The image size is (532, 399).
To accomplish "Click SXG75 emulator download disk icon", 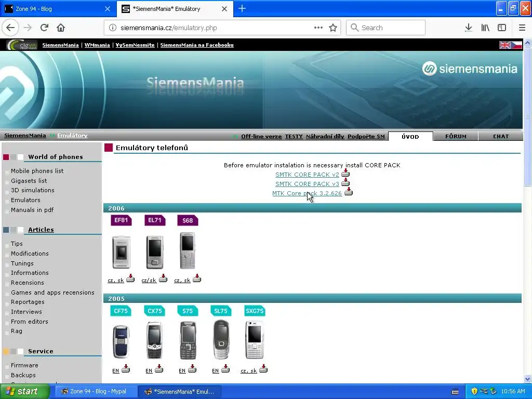I will (x=263, y=369).
